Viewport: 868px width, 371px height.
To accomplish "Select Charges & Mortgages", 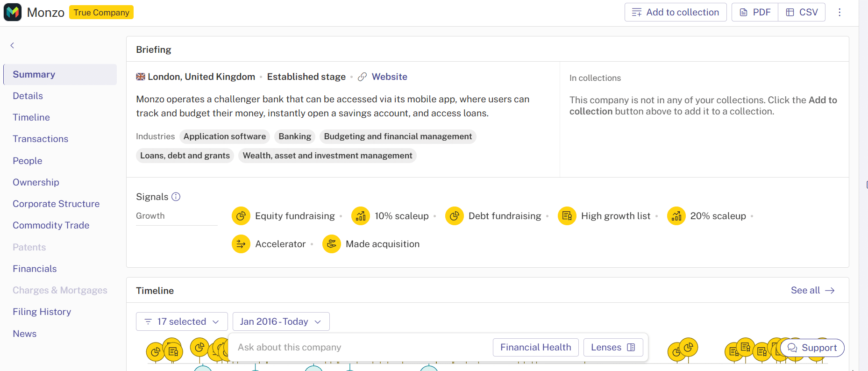I will point(60,290).
